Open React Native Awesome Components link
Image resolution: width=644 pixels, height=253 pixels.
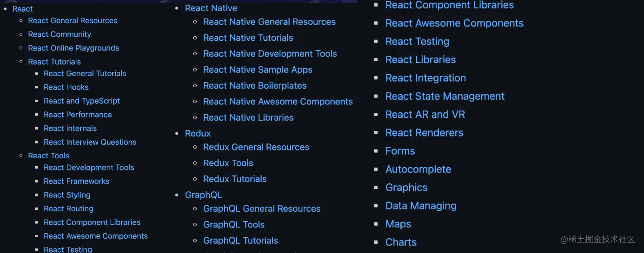[x=278, y=102]
